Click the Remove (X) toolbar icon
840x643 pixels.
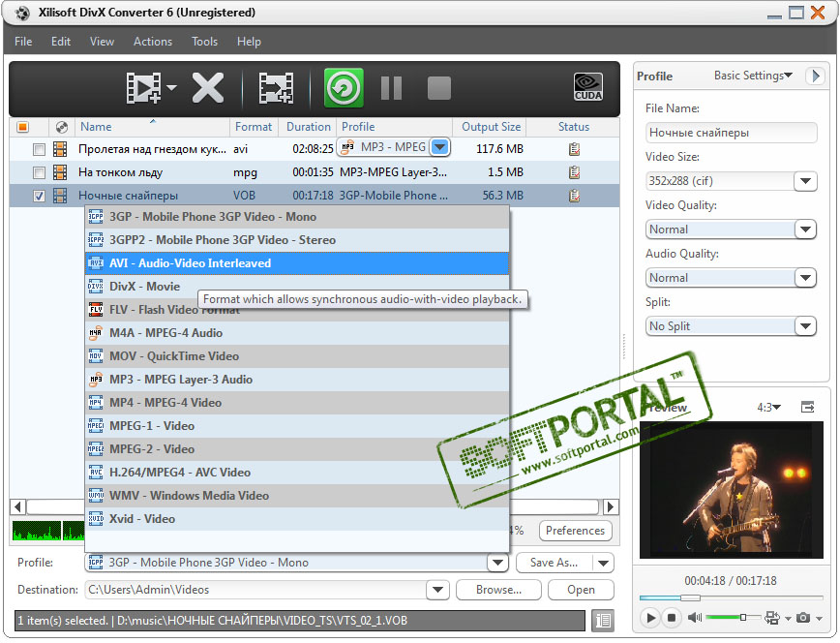208,88
